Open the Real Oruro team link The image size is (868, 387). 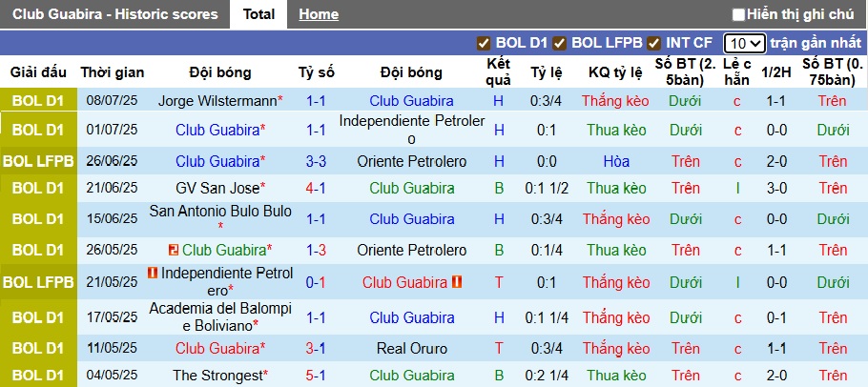[411, 348]
